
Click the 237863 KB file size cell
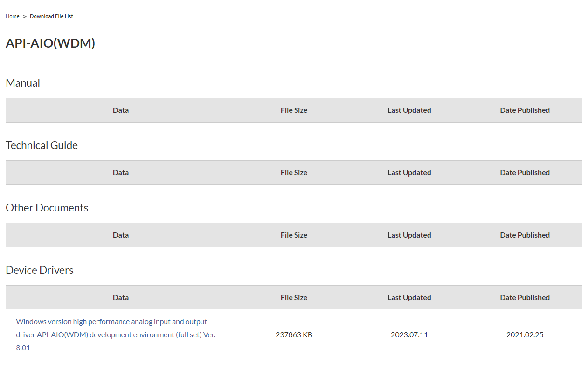(294, 334)
